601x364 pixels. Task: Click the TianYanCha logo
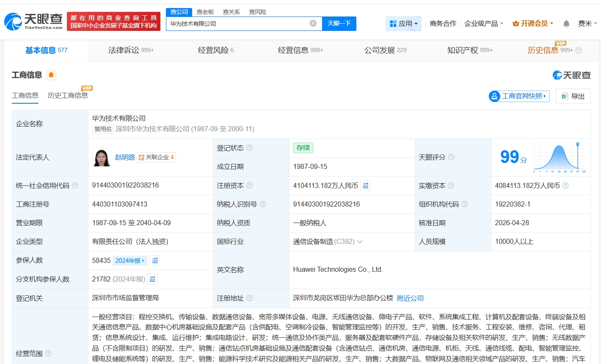[x=33, y=21]
